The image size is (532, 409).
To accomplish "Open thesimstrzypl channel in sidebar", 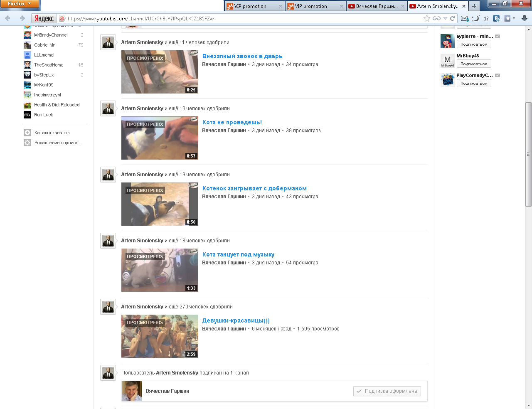I will coord(47,95).
